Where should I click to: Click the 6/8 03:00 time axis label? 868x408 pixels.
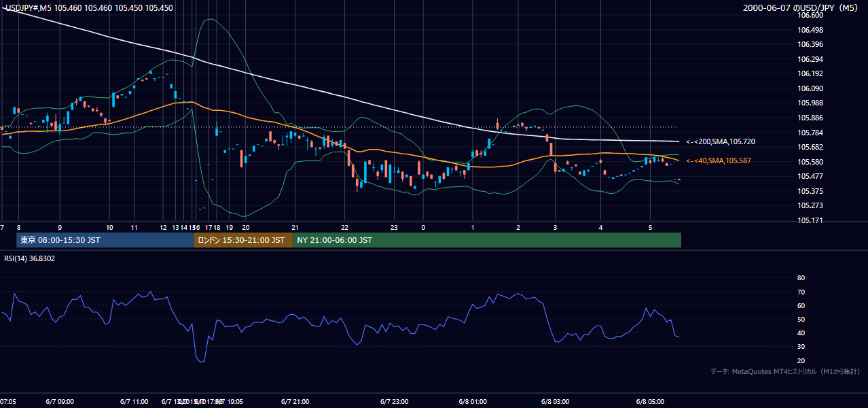(x=555, y=401)
